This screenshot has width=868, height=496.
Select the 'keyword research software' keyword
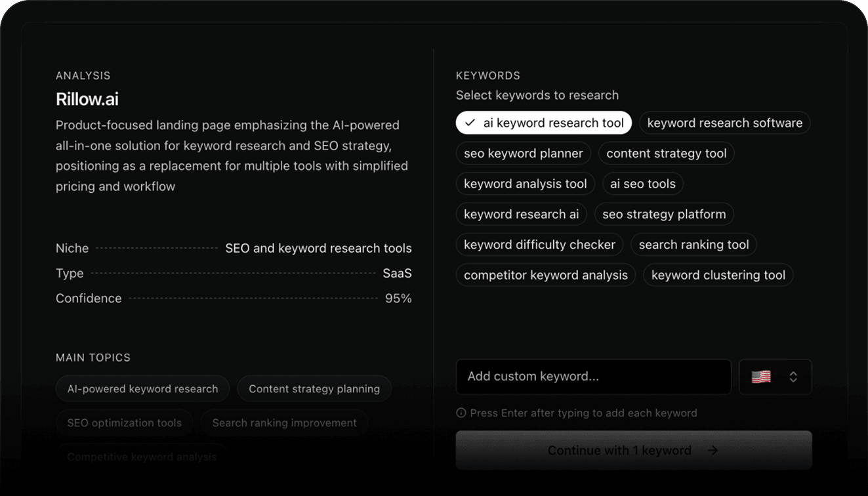(724, 123)
